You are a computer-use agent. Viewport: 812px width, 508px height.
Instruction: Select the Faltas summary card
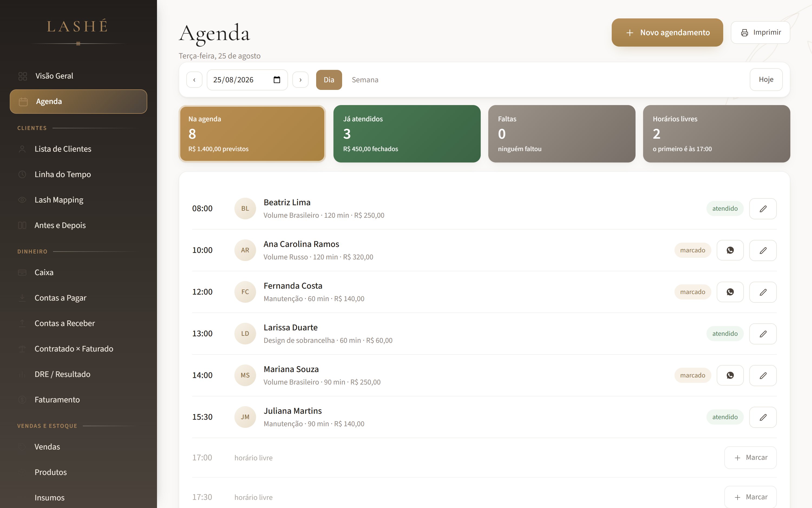(x=561, y=134)
